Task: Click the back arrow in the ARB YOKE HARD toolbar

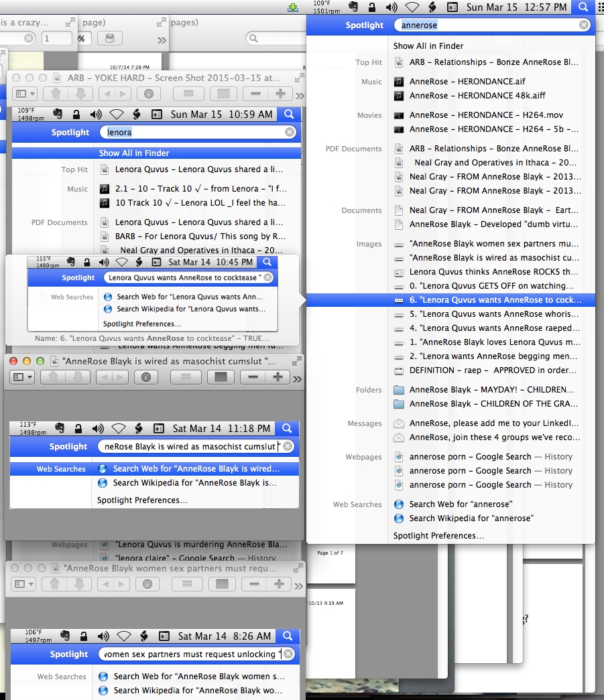Action: [x=106, y=94]
